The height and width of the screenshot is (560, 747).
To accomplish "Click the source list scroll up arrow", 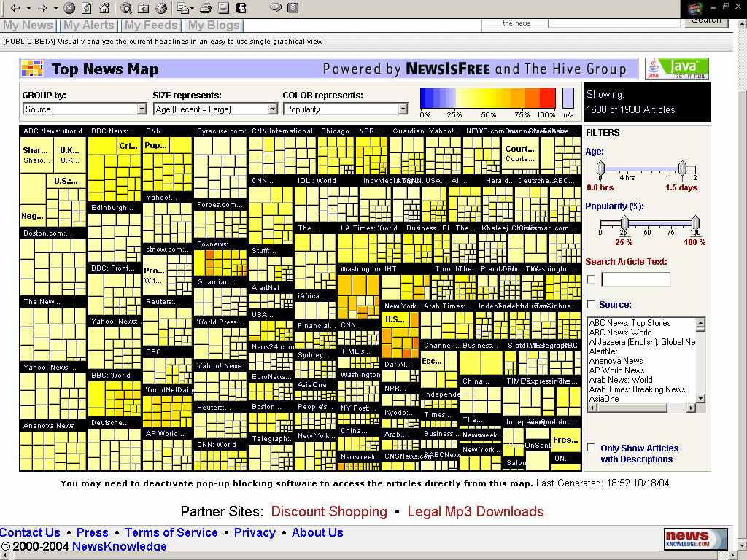I will 700,323.
